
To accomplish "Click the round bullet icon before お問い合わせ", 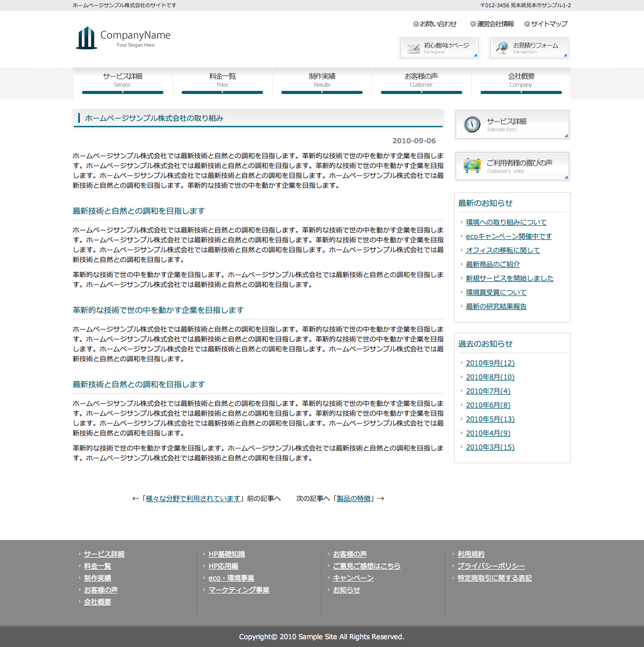I will point(416,24).
